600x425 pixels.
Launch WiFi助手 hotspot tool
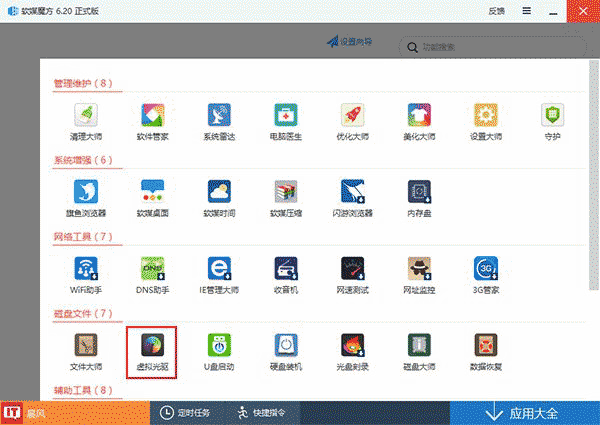pyautogui.click(x=86, y=275)
